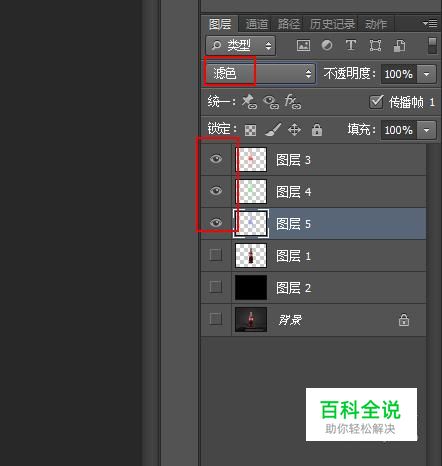Toggle the layer filtering switch
Viewport: 442px width, 466px height.
click(x=432, y=45)
